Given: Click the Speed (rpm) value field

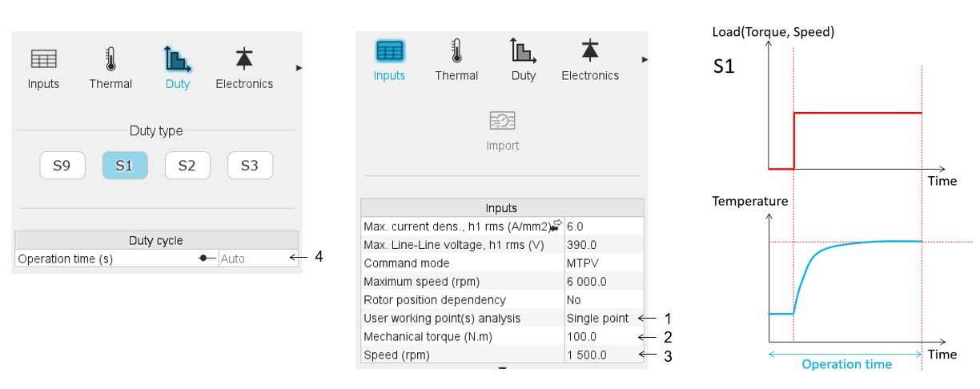Looking at the screenshot, I should point(604,355).
